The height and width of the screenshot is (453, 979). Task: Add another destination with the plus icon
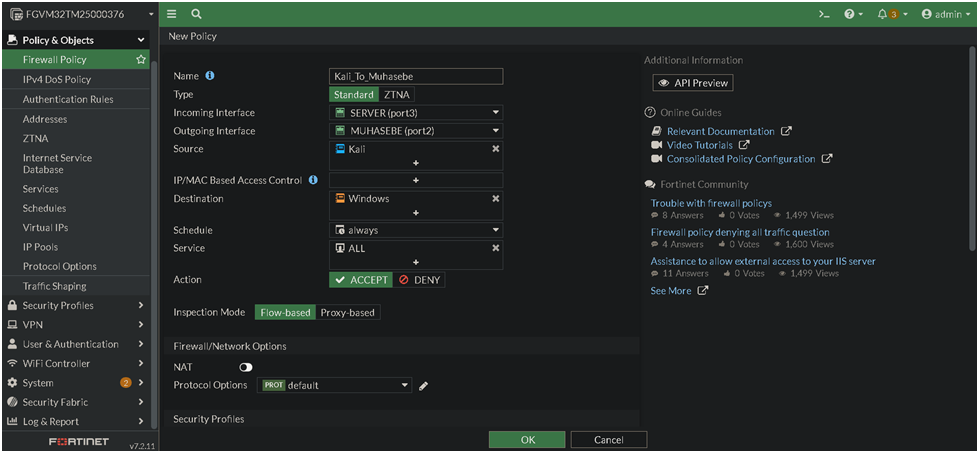pos(416,213)
